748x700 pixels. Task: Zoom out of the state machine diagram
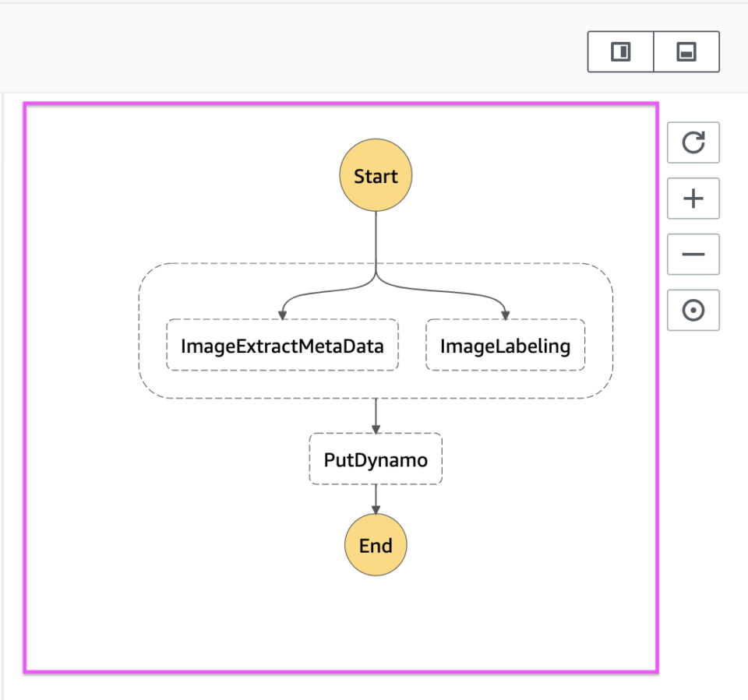693,255
